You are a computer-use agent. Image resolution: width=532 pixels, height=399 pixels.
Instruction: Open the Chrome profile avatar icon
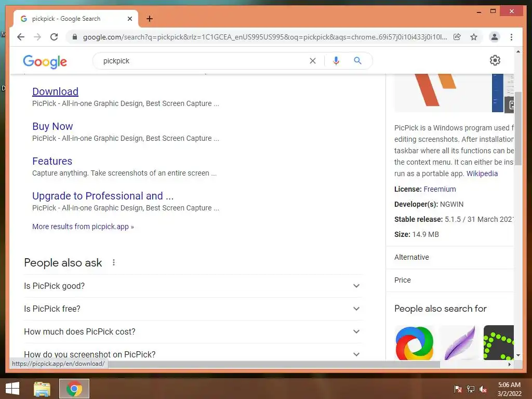[495, 37]
